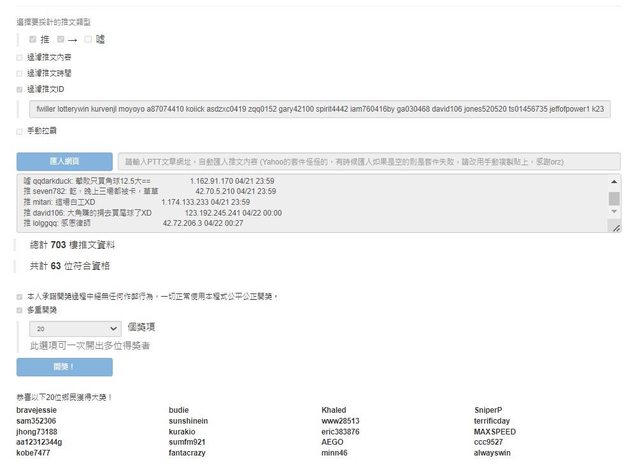
Task: Enable the 噓 comment type checkbox
Action: [89, 39]
